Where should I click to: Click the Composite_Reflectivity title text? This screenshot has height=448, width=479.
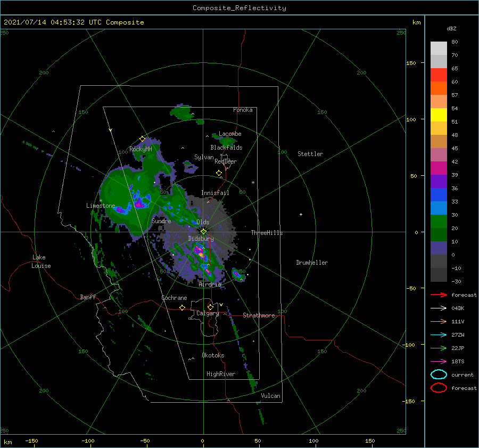pos(239,8)
